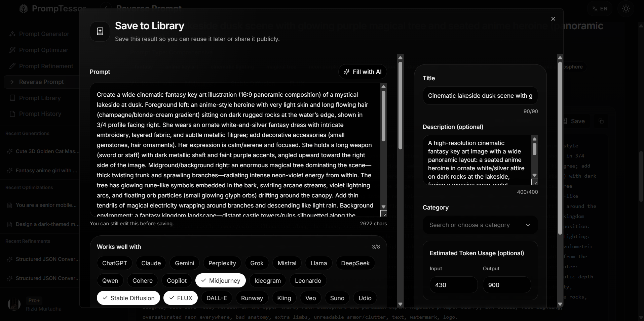The width and height of the screenshot is (644, 321).
Task: Toggle the Leonardo model chip
Action: [308, 281]
